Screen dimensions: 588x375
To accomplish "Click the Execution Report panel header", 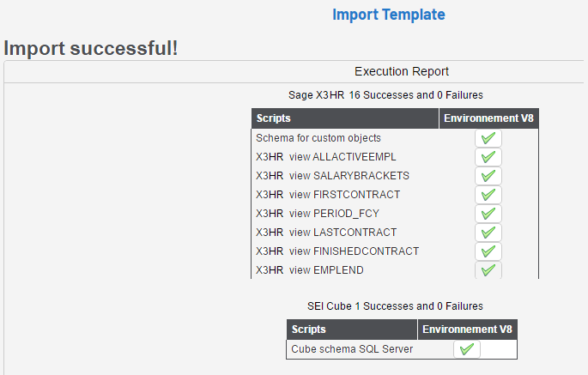I will 401,71.
